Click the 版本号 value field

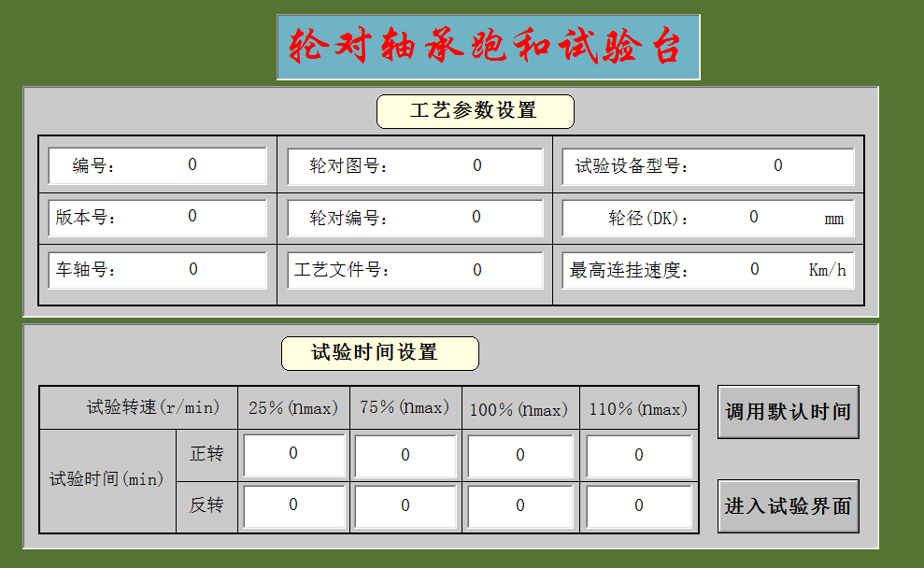click(192, 217)
